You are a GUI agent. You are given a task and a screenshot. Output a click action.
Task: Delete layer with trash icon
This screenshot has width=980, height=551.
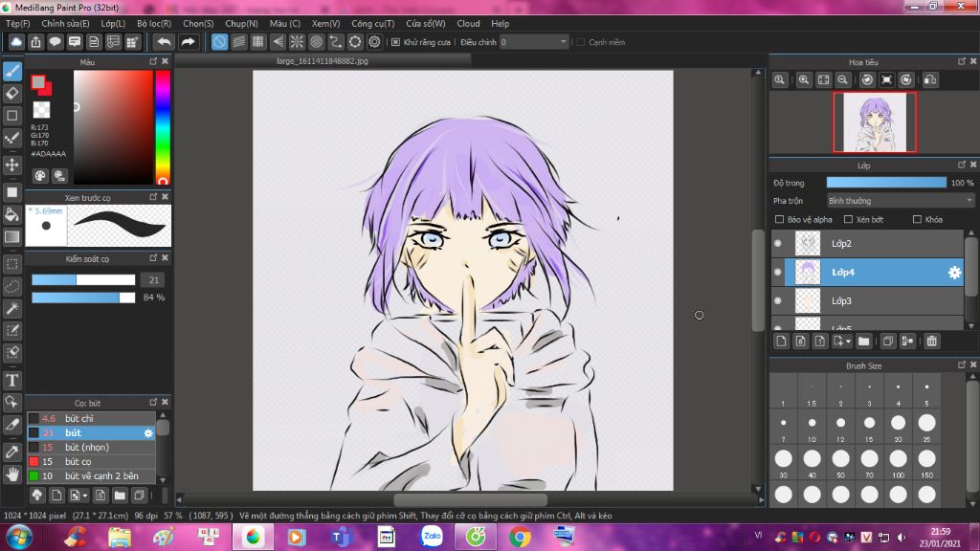(932, 342)
